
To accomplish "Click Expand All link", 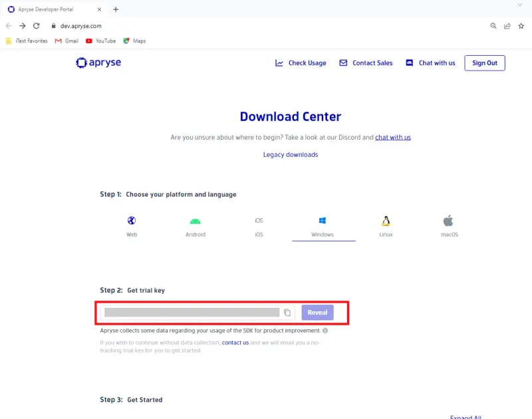I will point(465,417).
